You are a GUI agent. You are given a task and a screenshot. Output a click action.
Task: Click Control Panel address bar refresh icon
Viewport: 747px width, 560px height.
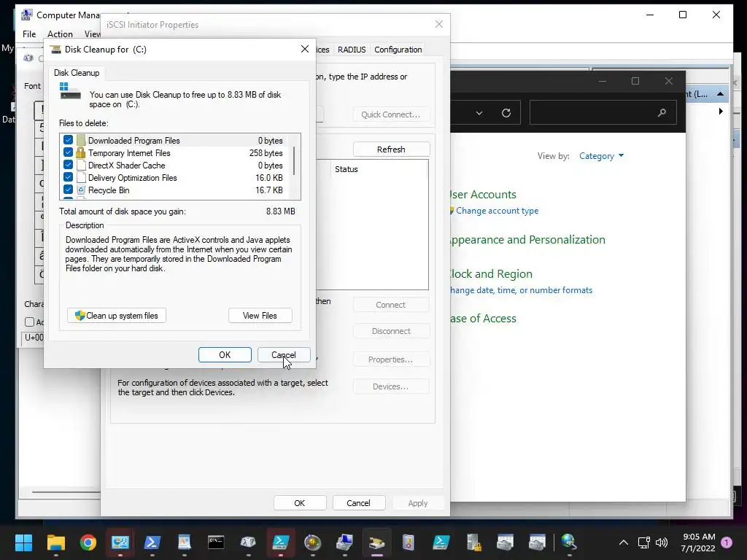tap(506, 113)
